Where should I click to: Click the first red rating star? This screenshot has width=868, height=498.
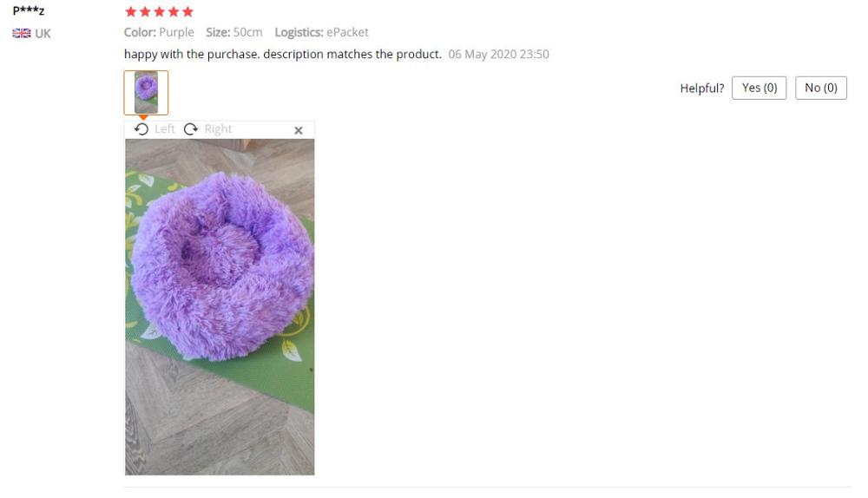click(x=131, y=11)
